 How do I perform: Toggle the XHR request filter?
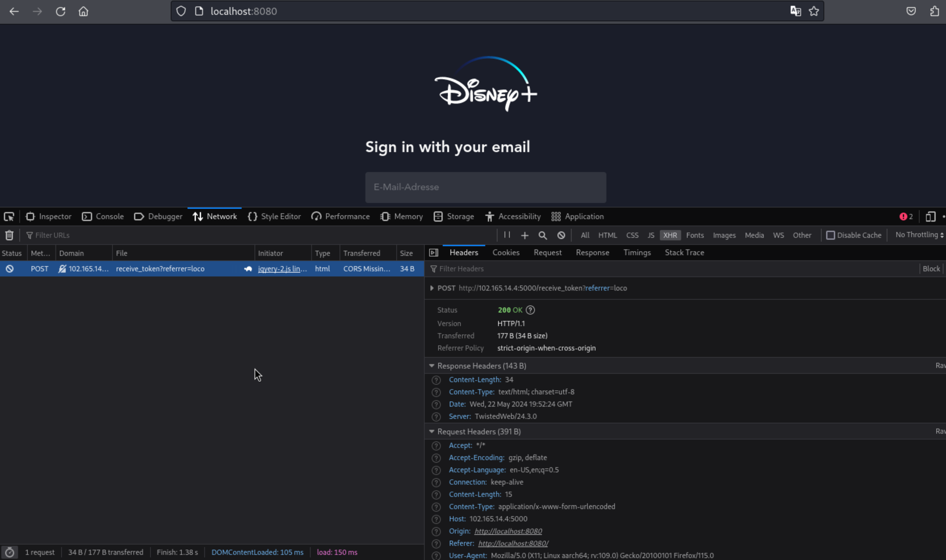point(670,236)
